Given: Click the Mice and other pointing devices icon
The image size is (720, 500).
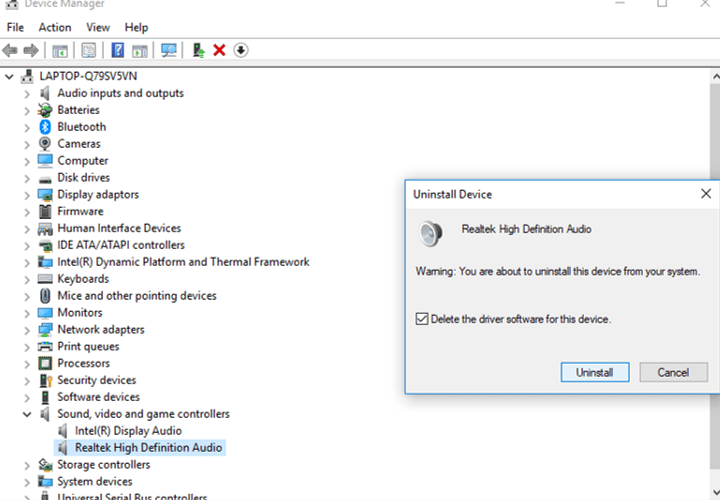Looking at the screenshot, I should 45,296.
